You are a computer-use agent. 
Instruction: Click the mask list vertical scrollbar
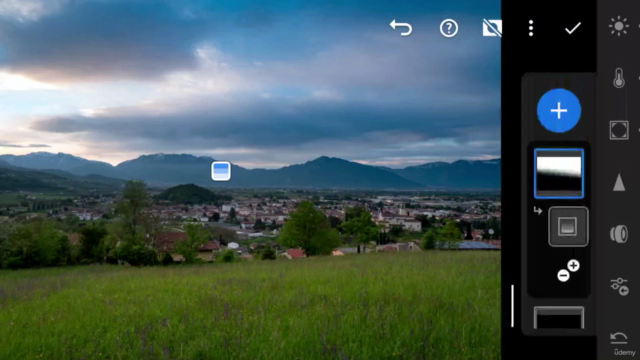pyautogui.click(x=512, y=306)
